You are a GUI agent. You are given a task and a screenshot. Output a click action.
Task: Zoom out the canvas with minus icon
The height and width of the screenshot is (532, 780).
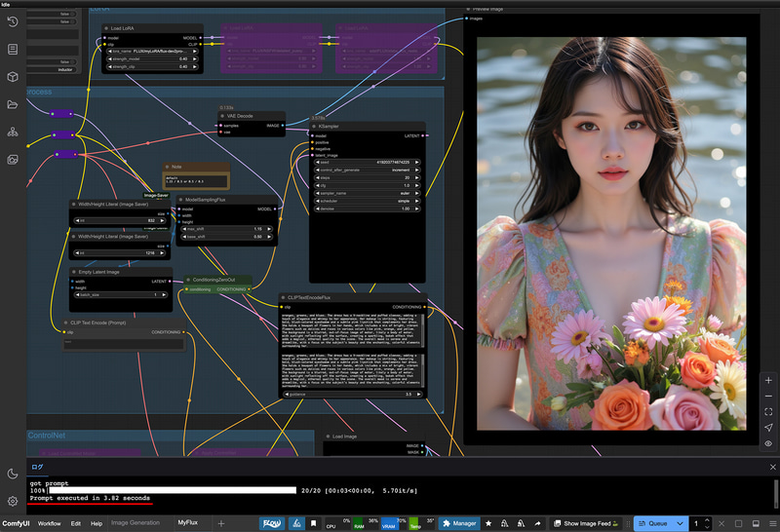pyautogui.click(x=768, y=397)
